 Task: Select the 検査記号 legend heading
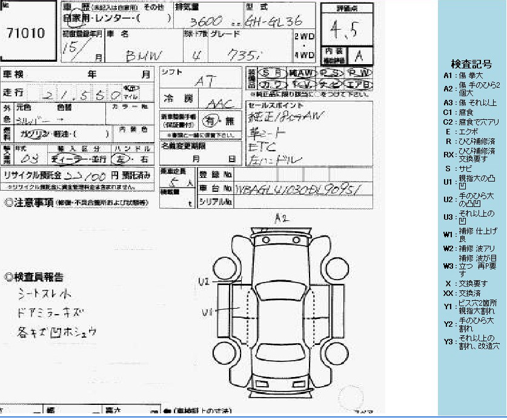[x=471, y=64]
